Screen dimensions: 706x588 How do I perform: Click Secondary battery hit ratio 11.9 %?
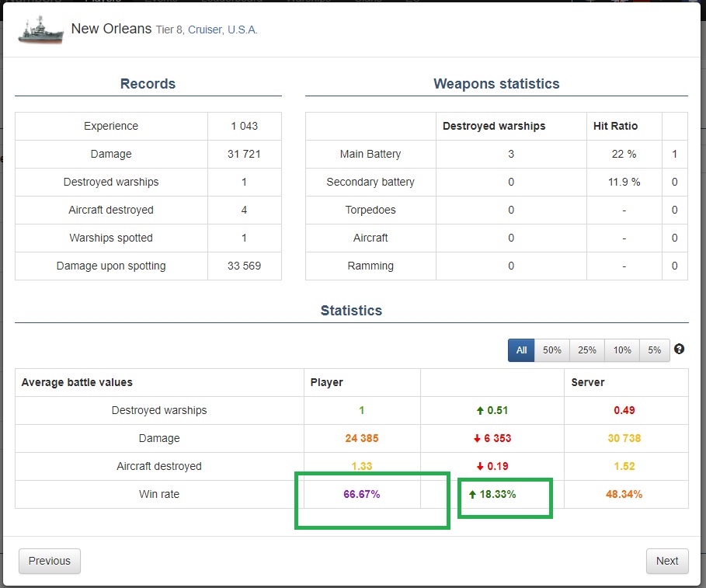[x=624, y=182]
